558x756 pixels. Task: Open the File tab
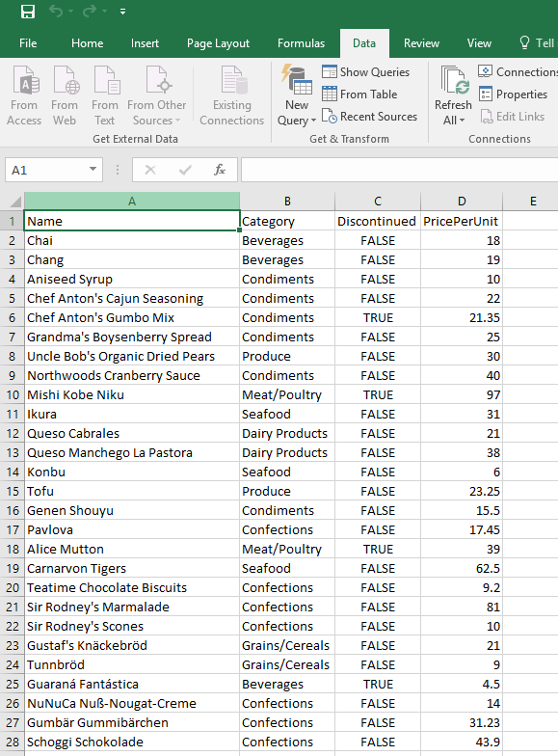28,43
